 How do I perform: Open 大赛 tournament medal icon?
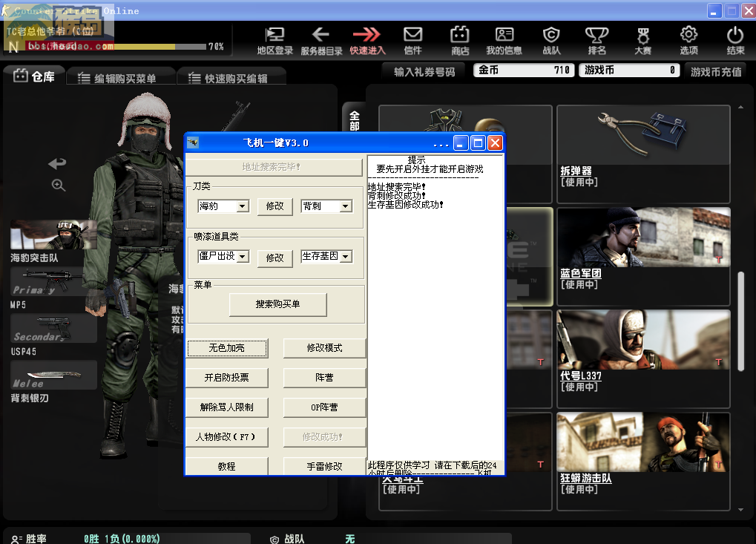(642, 41)
